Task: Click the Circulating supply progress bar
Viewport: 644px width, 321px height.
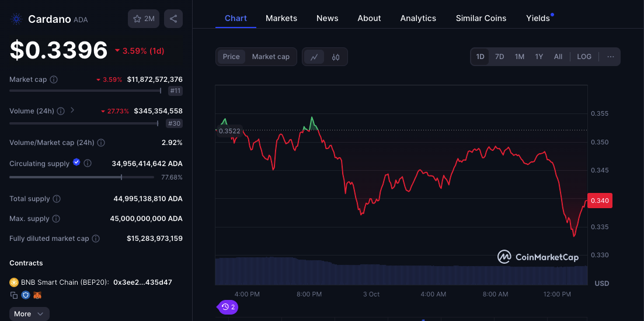Action: click(x=82, y=177)
